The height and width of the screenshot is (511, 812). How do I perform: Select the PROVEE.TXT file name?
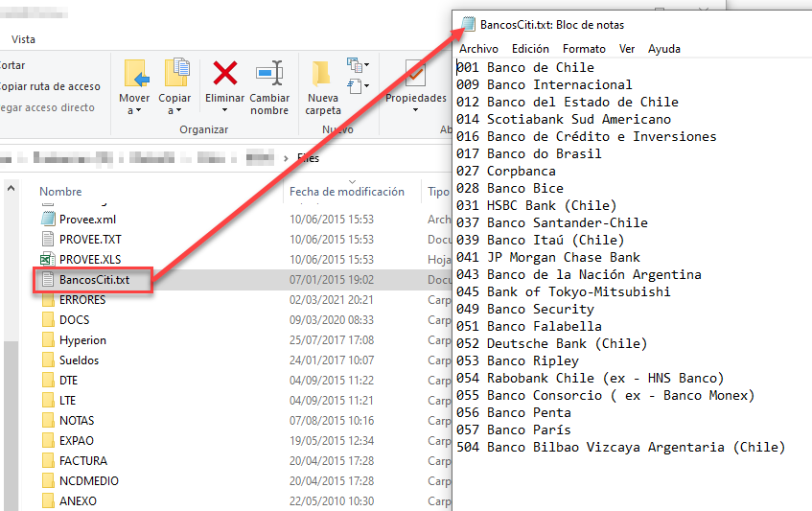pos(90,239)
